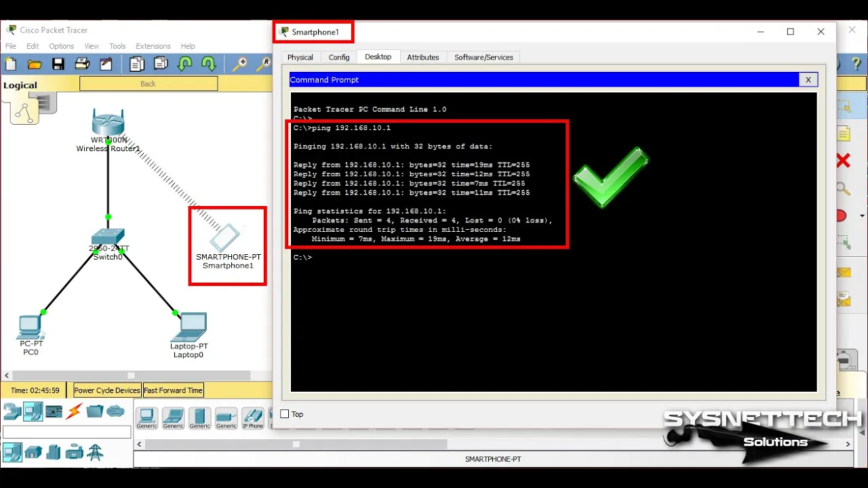
Task: Open the File menu
Action: click(x=11, y=46)
